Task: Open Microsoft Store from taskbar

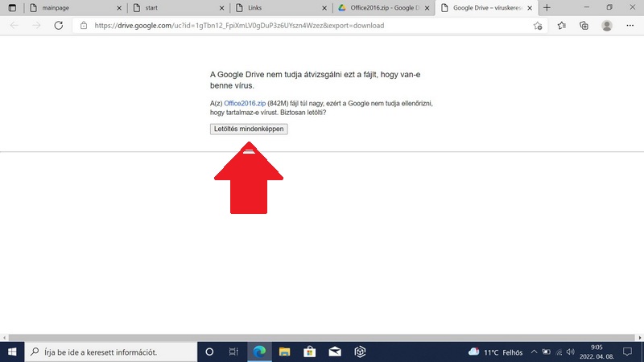Action: pos(309,352)
